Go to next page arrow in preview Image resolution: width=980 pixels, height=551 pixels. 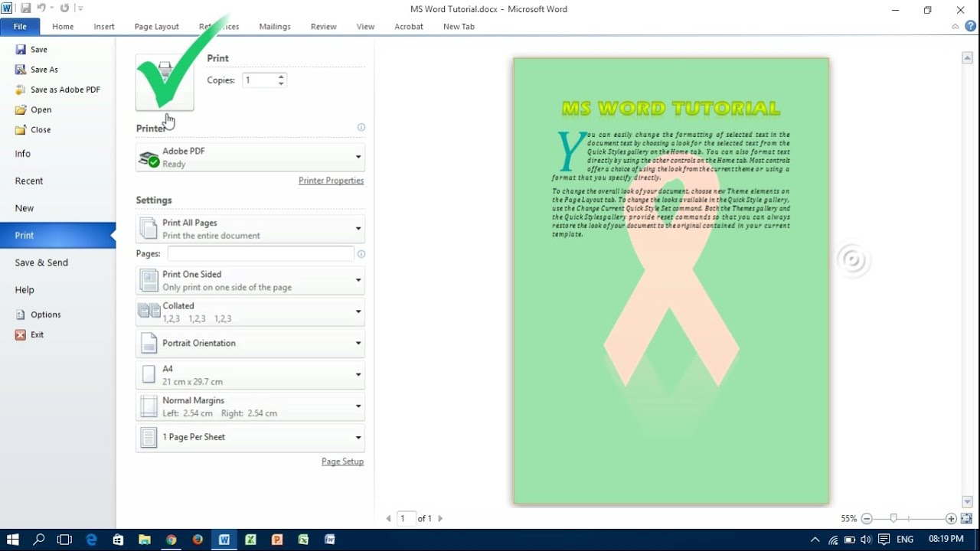point(439,518)
